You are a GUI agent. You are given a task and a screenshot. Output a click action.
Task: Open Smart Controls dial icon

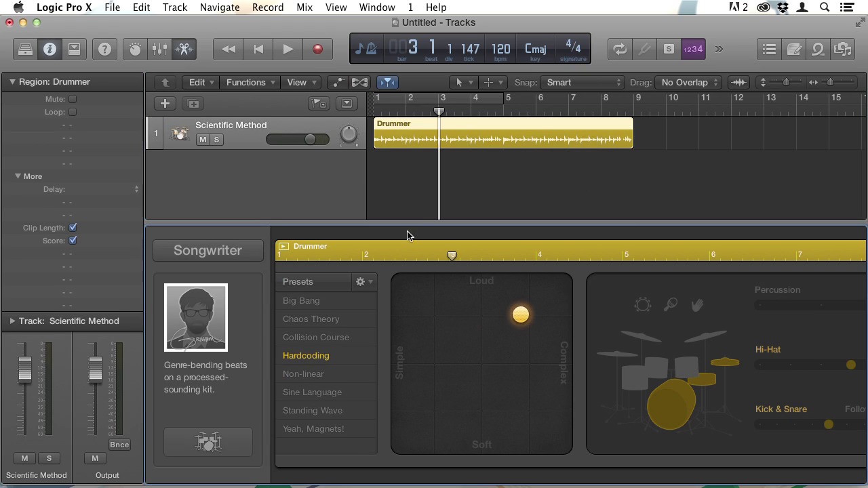[x=135, y=49]
